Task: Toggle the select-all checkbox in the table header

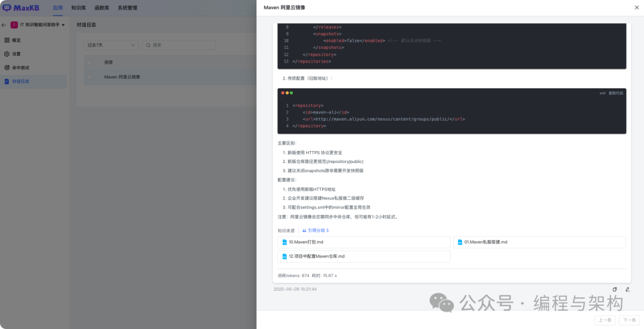Action: (x=90, y=63)
